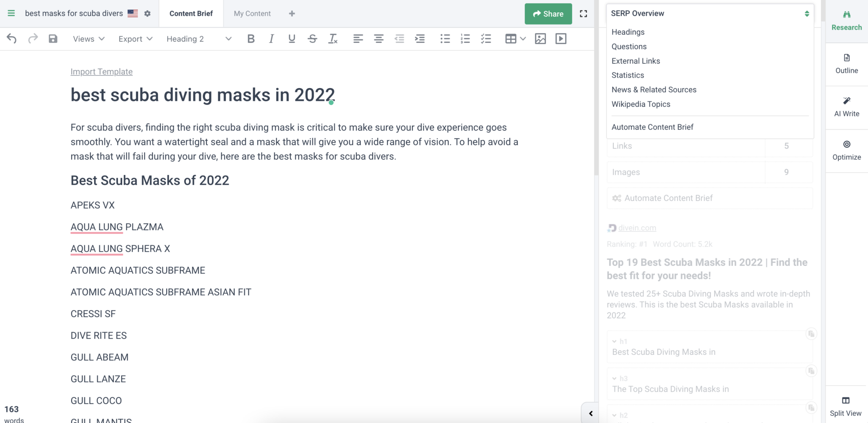The image size is (868, 423).
Task: Open the Views dropdown
Action: pos(89,39)
